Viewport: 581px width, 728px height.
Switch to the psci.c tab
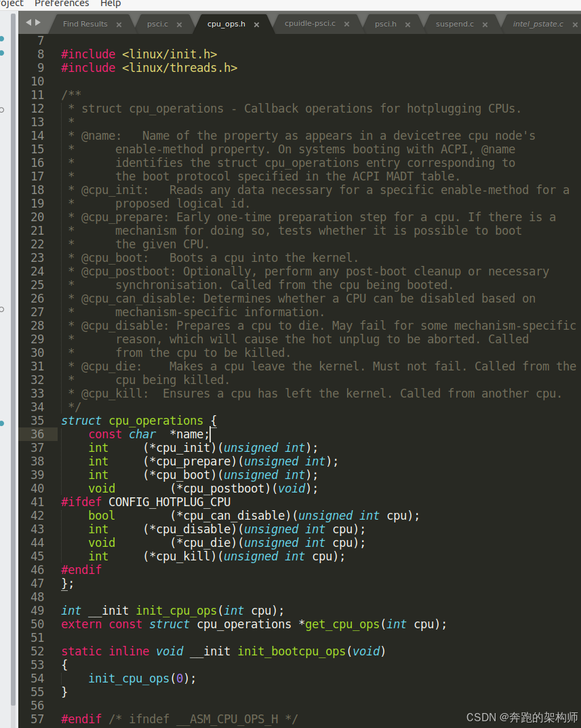point(158,24)
